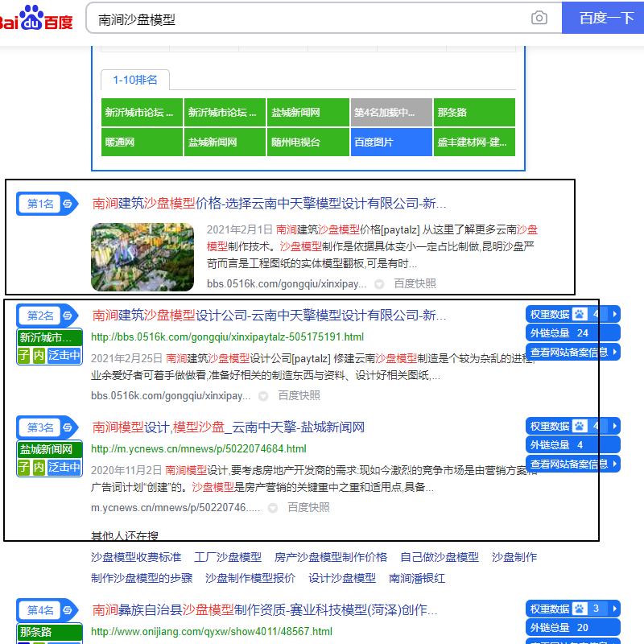Open related search 自己做沙盘模型

click(x=440, y=557)
